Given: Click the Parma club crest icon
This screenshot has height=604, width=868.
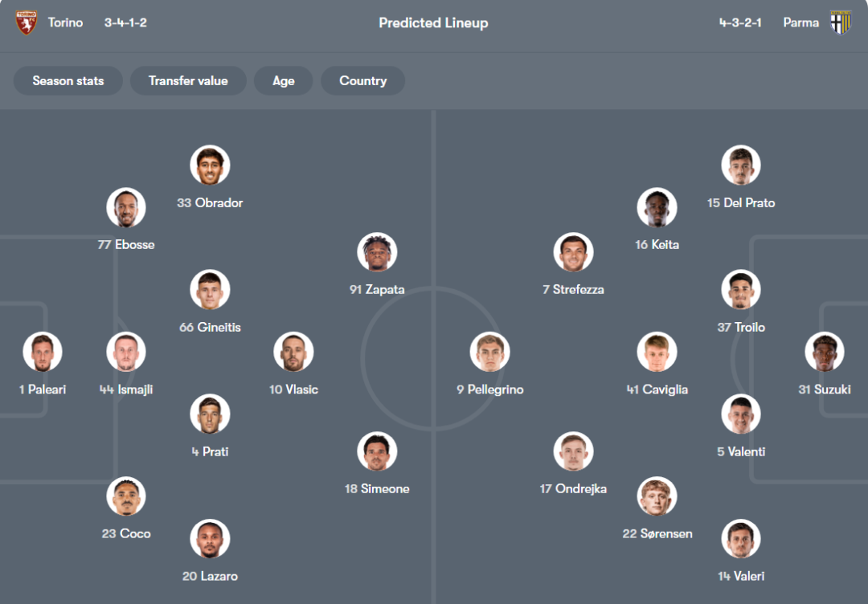Looking at the screenshot, I should [x=841, y=22].
